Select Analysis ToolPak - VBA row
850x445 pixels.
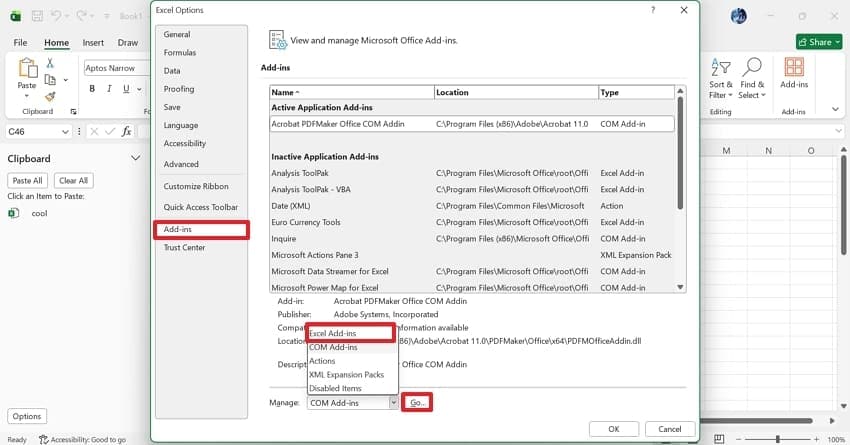pyautogui.click(x=472, y=190)
